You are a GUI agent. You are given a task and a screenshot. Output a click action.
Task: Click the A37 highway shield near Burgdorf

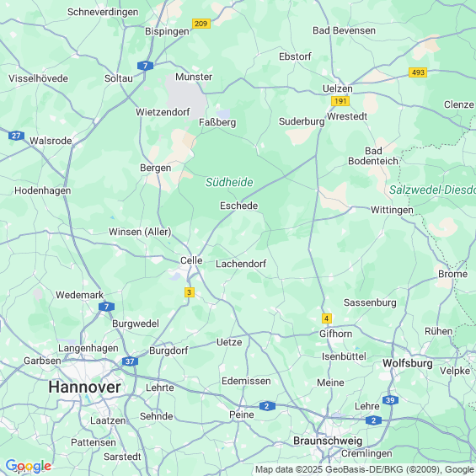pyautogui.click(x=131, y=361)
